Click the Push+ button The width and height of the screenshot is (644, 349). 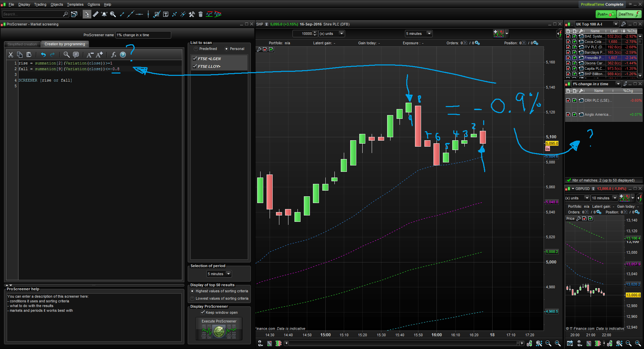point(606,14)
